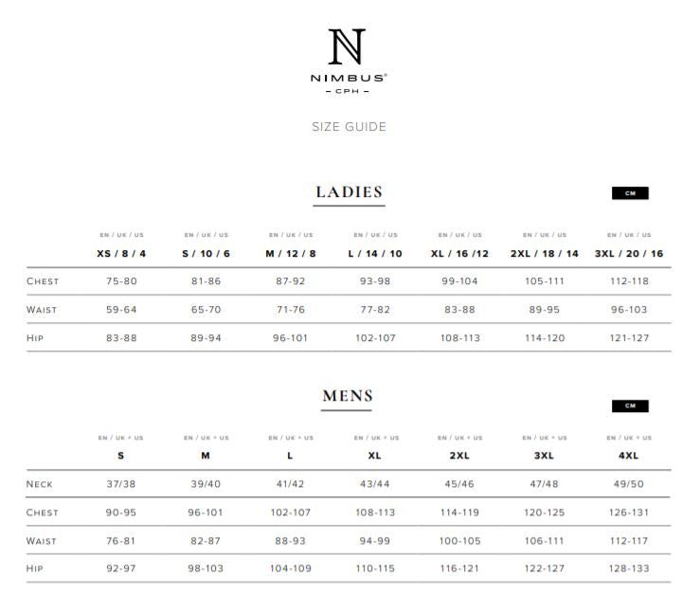Select the Ladies section heading
Screen dimensions: 700x612
[349, 192]
